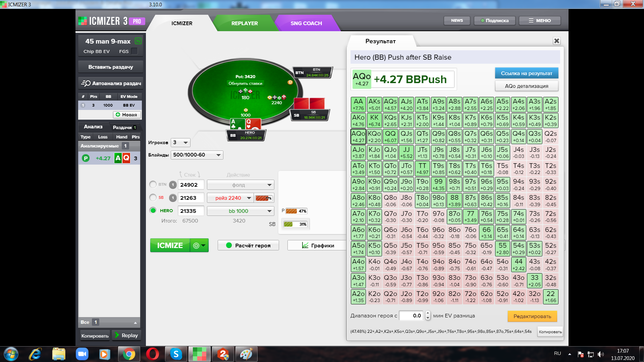Click the МЕНЮ hamburger button

(540, 20)
